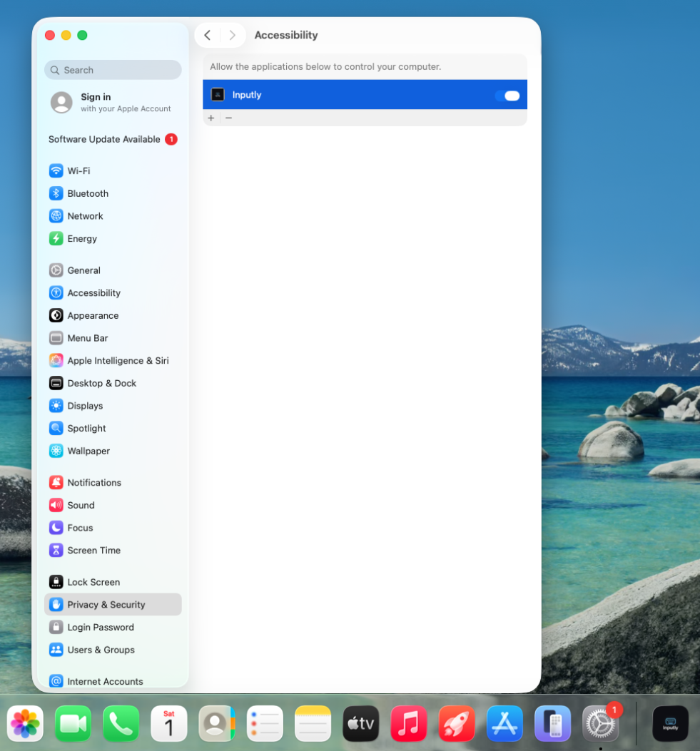Switch to the General settings pane

click(x=83, y=271)
